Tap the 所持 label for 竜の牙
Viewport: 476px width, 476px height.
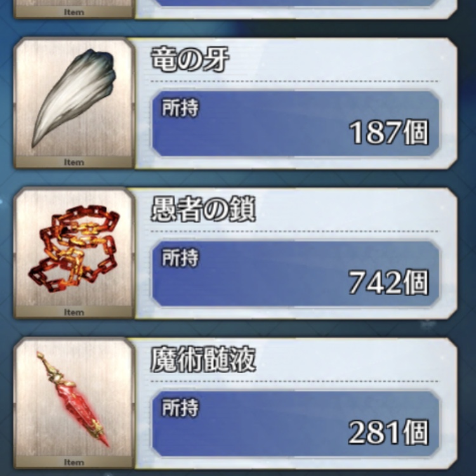coord(180,108)
